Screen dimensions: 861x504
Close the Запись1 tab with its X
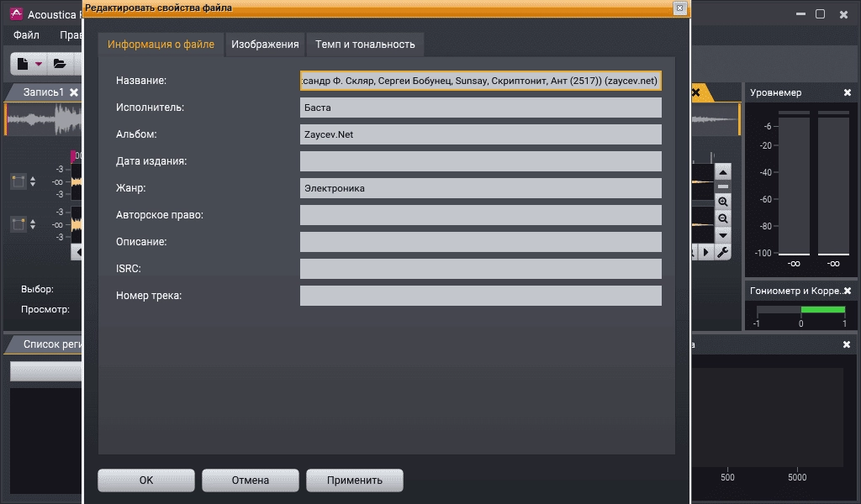click(74, 92)
